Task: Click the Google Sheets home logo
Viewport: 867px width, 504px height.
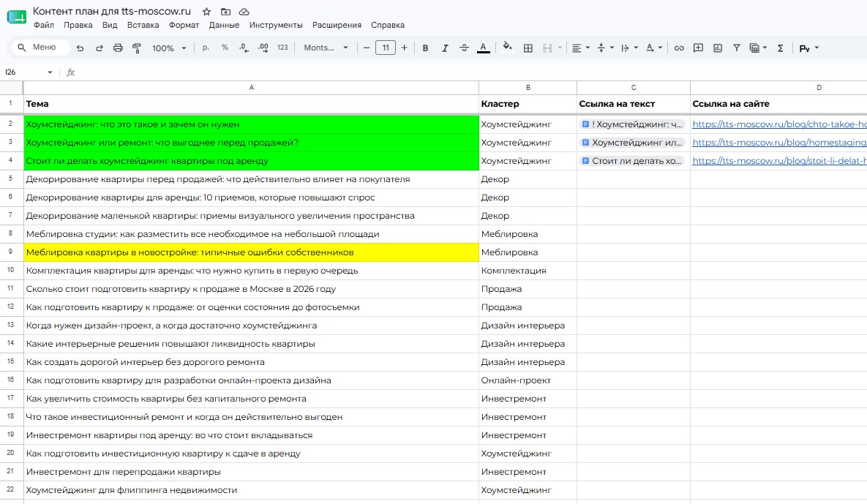Action: point(17,17)
